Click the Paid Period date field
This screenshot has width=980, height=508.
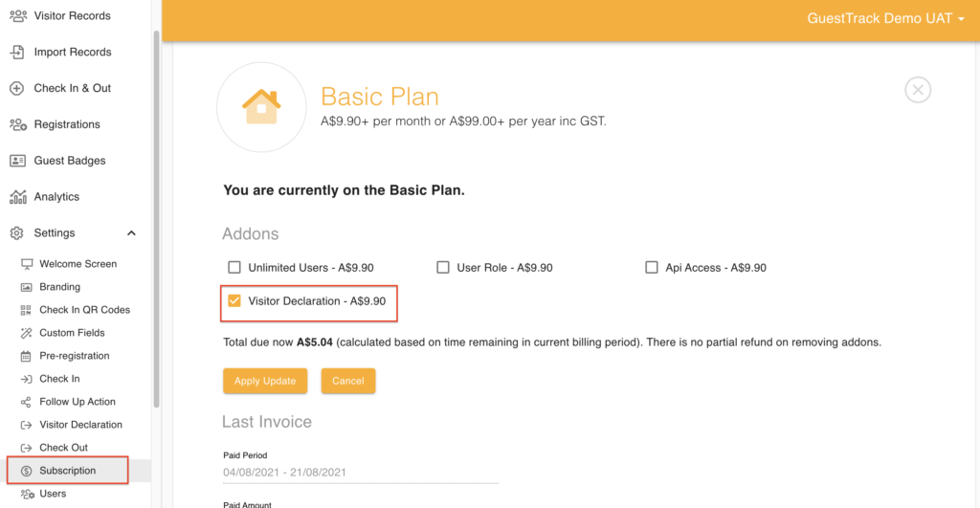tap(360, 473)
